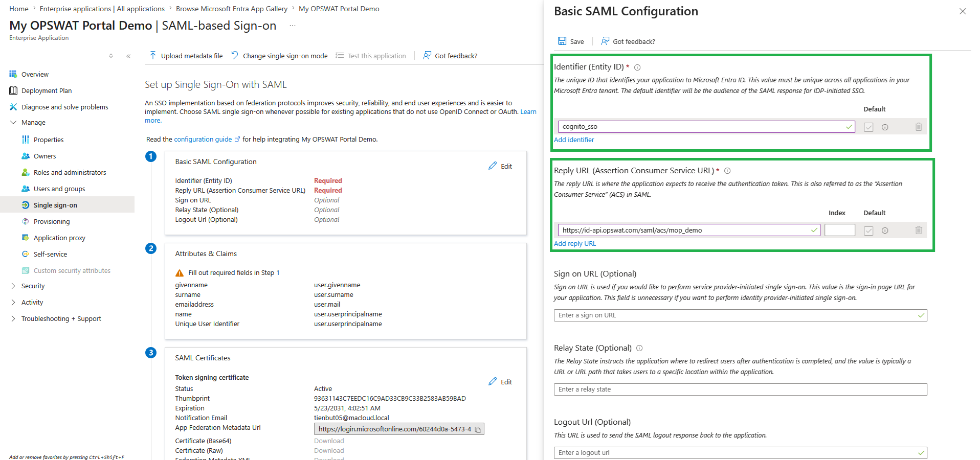Follow the Learn more link

528,112
